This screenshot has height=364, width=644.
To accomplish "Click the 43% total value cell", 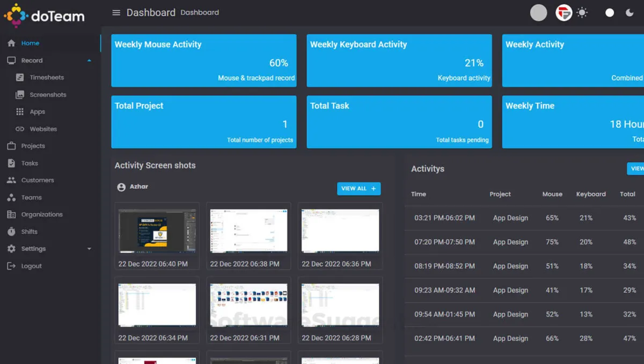I will pyautogui.click(x=630, y=218).
